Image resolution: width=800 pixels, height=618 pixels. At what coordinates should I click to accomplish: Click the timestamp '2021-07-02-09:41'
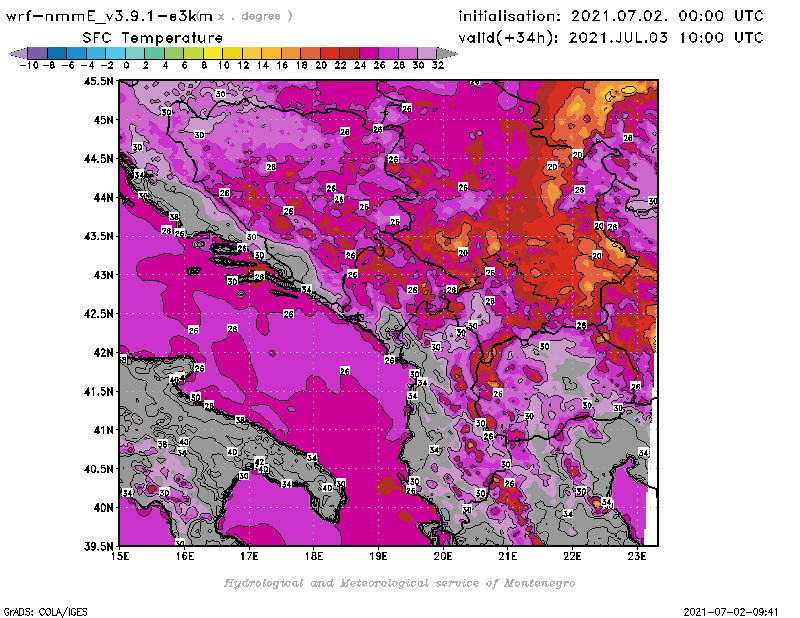point(731,612)
